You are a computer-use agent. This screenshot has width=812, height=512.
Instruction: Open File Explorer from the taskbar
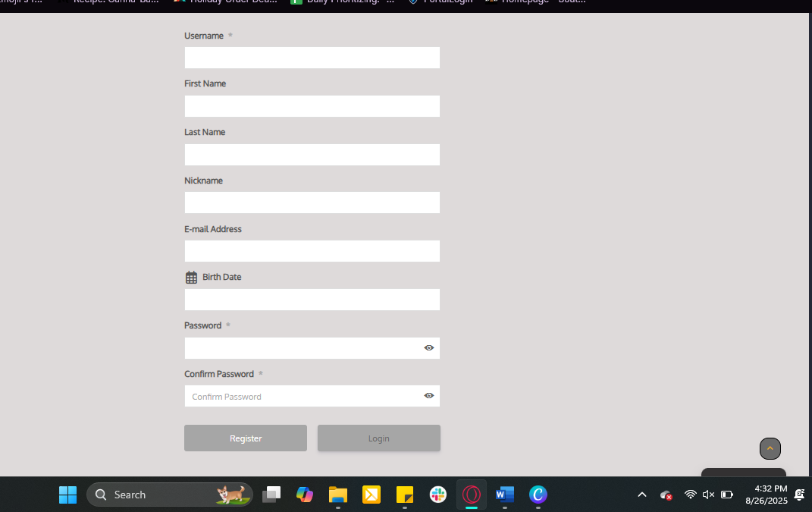click(x=338, y=495)
